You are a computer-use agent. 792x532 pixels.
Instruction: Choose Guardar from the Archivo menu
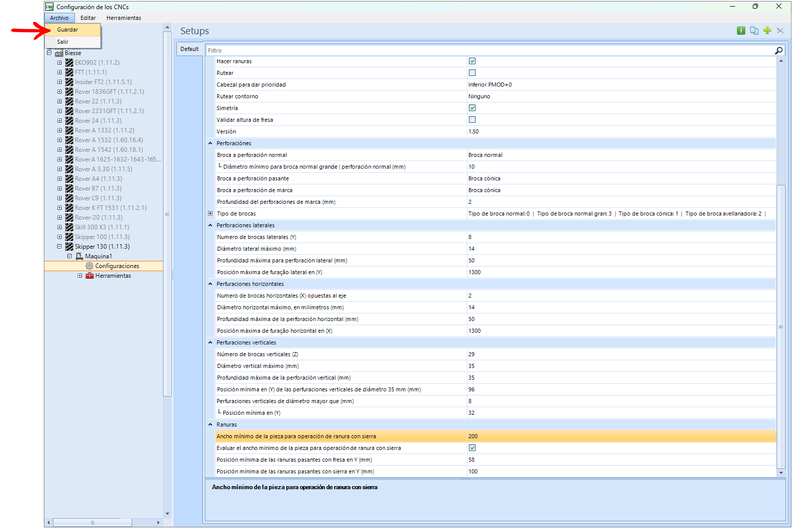tap(72, 30)
